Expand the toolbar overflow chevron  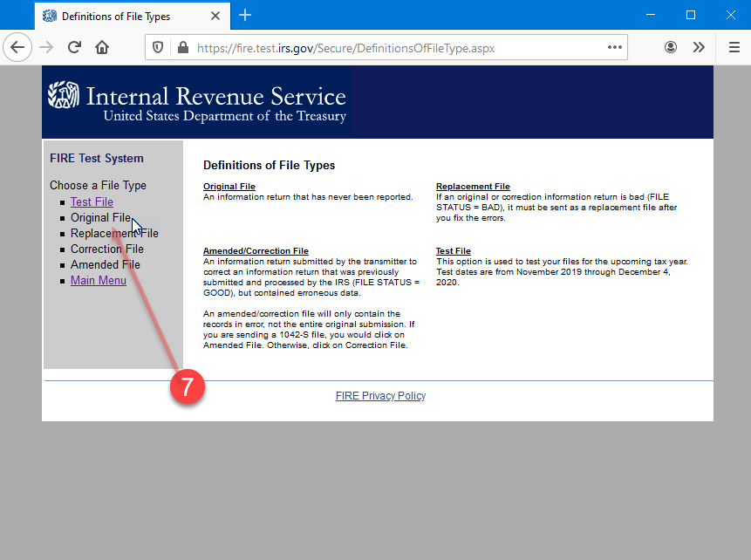[x=699, y=48]
